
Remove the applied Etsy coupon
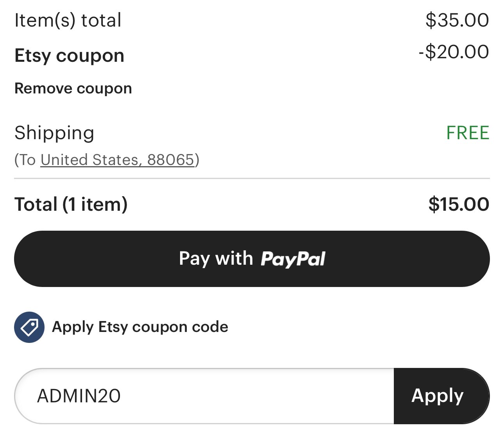coord(73,88)
